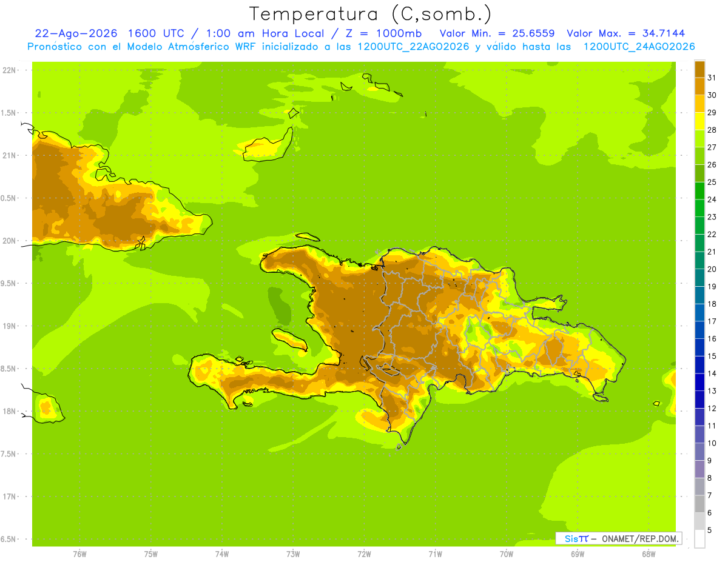
Task: Click the "73W" longitude axis label
Action: 293,554
